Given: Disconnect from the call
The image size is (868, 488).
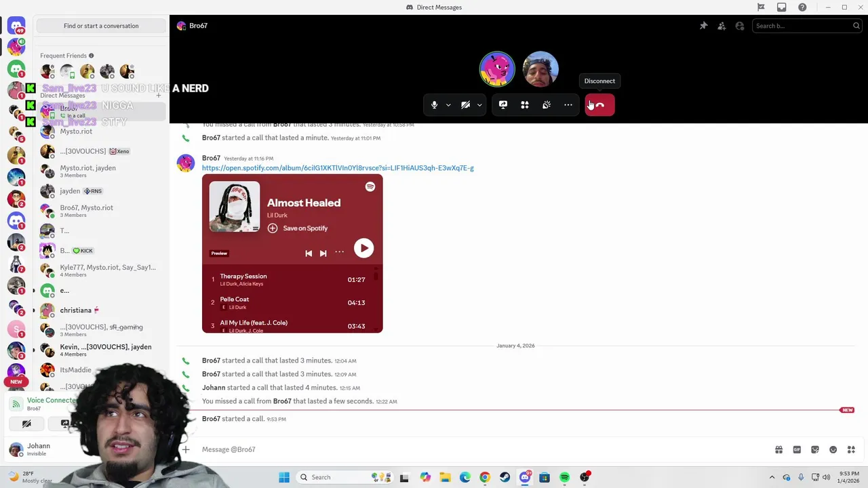Looking at the screenshot, I should click(599, 105).
